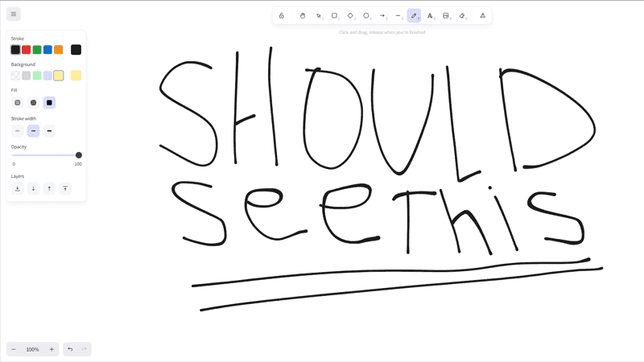This screenshot has width=644, height=362.
Task: Undo the last action
Action: (70, 349)
